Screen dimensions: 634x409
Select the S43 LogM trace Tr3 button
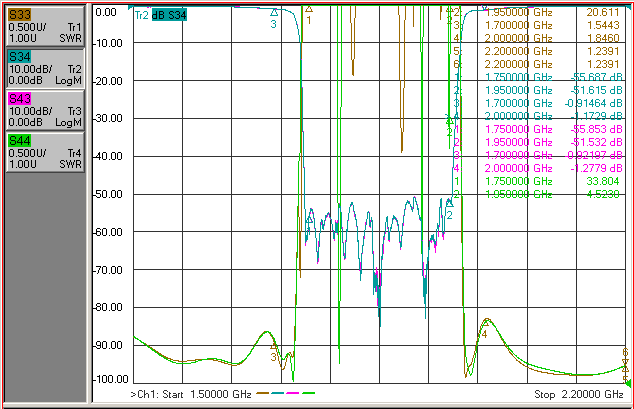click(x=45, y=110)
